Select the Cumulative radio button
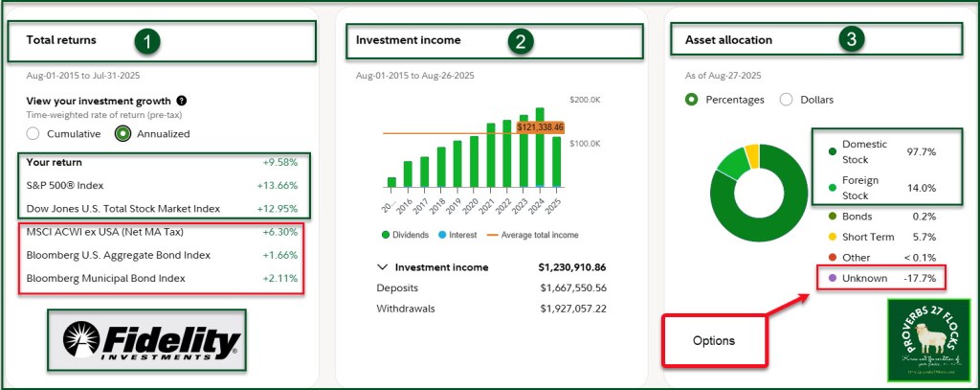The width and height of the screenshot is (980, 390). tap(33, 134)
